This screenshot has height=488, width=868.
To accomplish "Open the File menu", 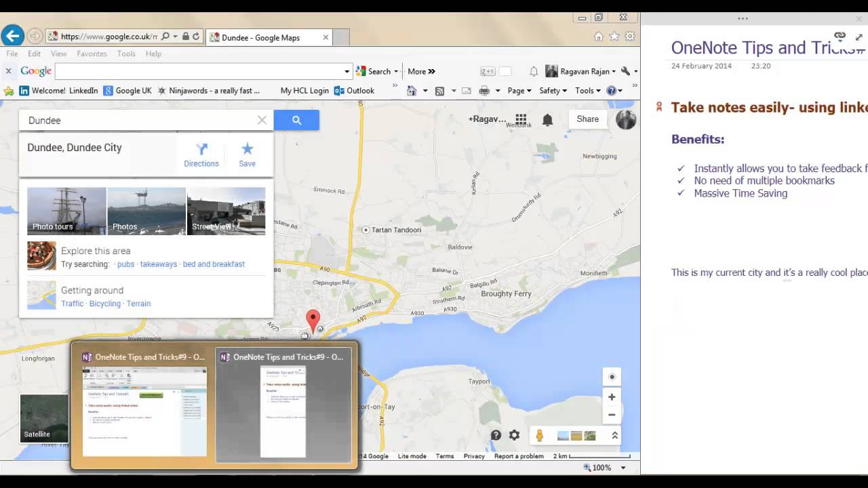I will tap(12, 54).
